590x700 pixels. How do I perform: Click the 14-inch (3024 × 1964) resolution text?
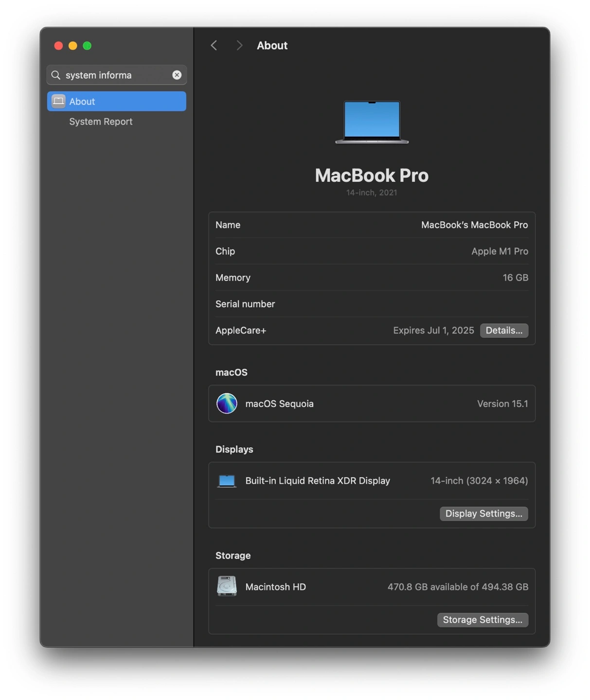click(479, 481)
